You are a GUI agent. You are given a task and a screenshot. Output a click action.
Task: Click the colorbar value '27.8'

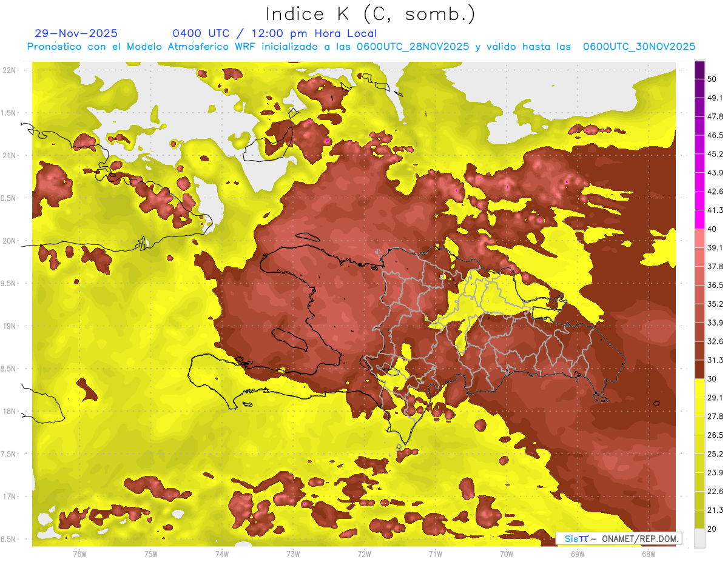coord(715,416)
